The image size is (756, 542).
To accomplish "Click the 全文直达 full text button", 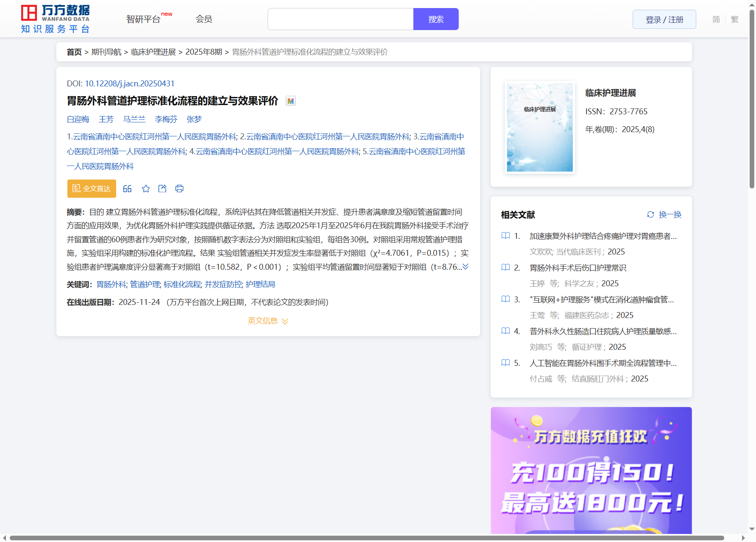I will (x=92, y=189).
